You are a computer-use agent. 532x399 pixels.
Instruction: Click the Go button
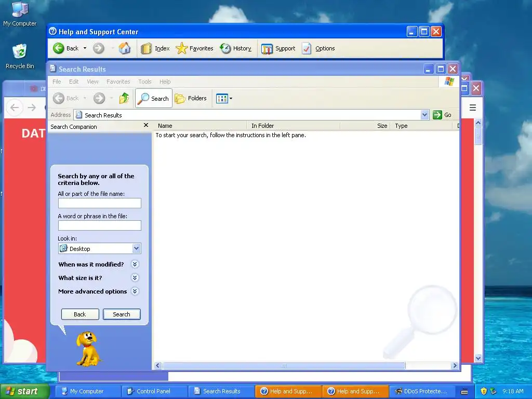[x=442, y=115]
